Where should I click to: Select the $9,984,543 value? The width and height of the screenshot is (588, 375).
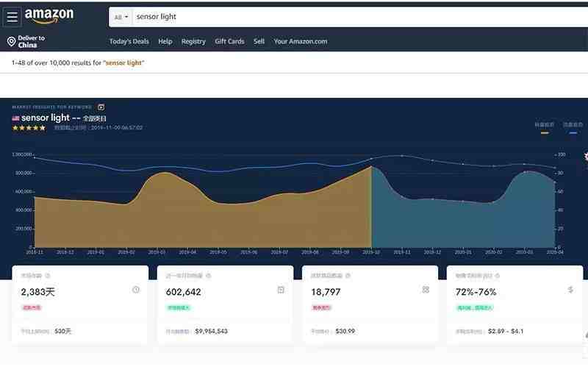pos(211,332)
